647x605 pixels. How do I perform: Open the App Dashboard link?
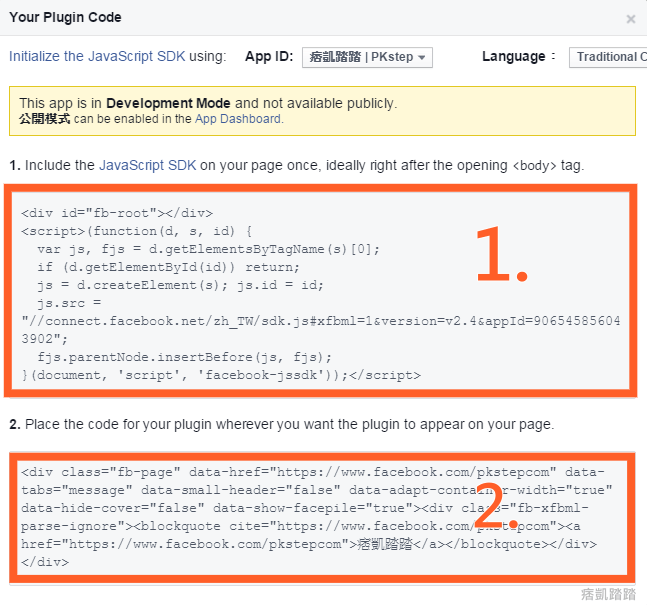click(238, 119)
